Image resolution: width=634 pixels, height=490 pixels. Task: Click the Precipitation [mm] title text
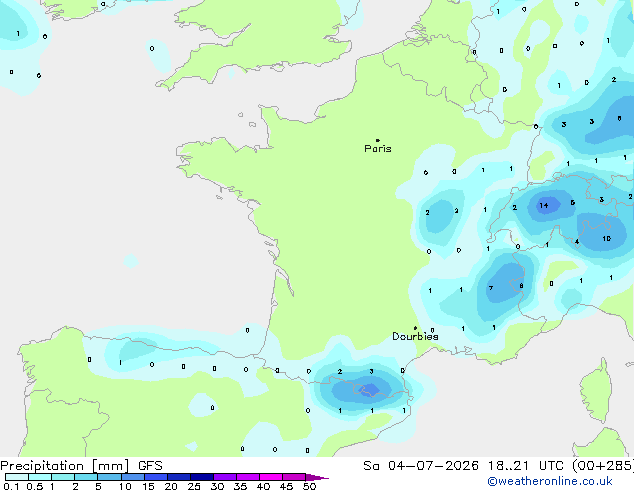pyautogui.click(x=65, y=466)
